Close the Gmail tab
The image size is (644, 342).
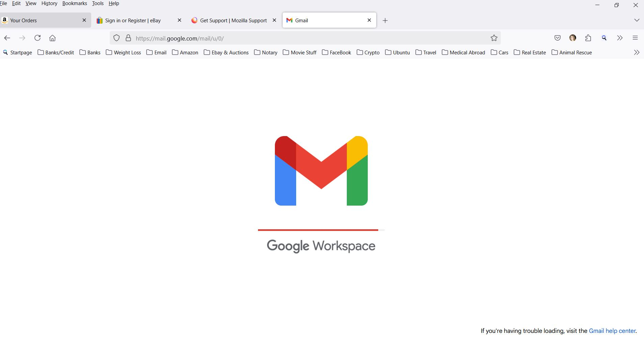tap(369, 20)
